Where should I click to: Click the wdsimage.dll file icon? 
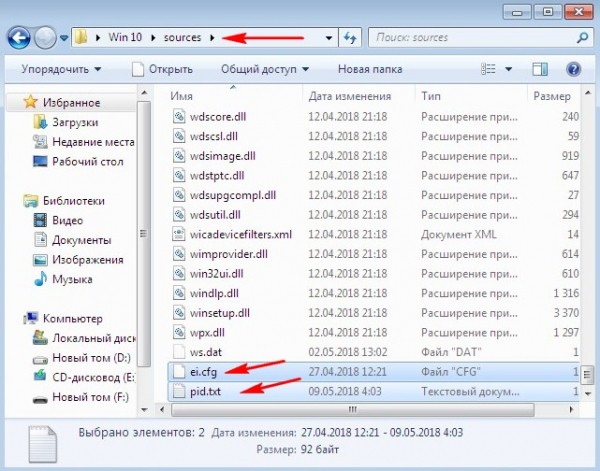179,156
